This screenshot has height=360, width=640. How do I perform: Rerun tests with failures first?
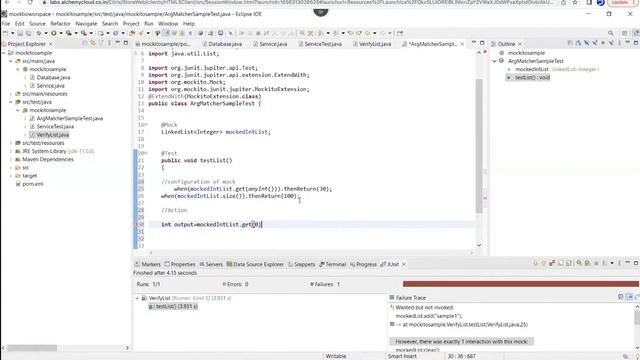587,263
